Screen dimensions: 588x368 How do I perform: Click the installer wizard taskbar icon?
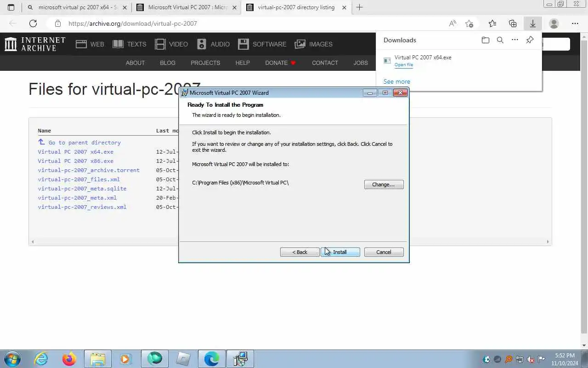[x=240, y=359]
